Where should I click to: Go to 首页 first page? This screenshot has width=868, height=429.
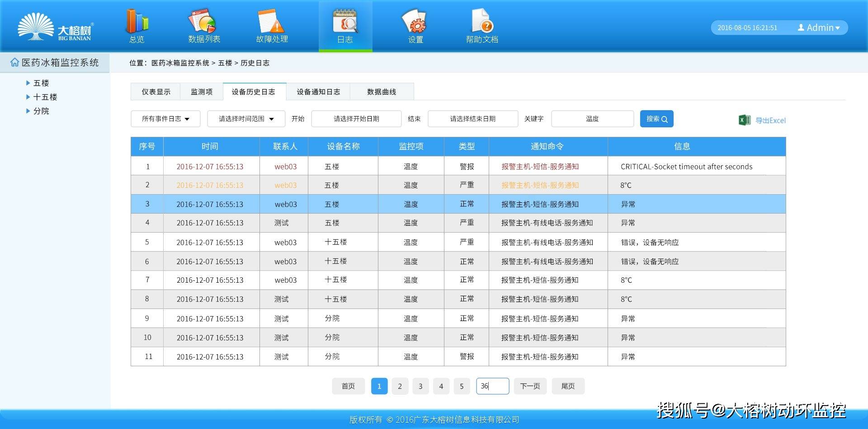(x=348, y=386)
